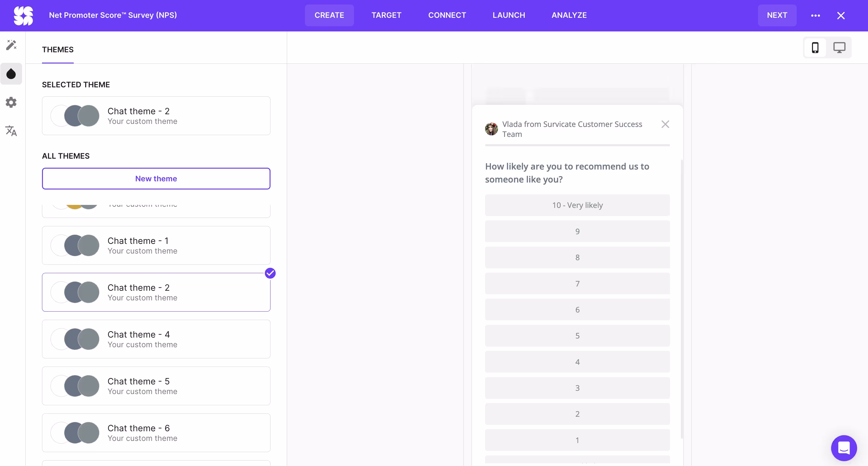
Task: Click the selected theme card at top
Action: point(156,116)
